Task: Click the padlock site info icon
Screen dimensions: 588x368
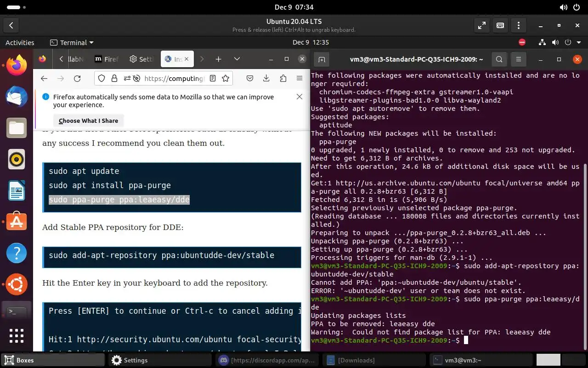Action: (x=114, y=79)
